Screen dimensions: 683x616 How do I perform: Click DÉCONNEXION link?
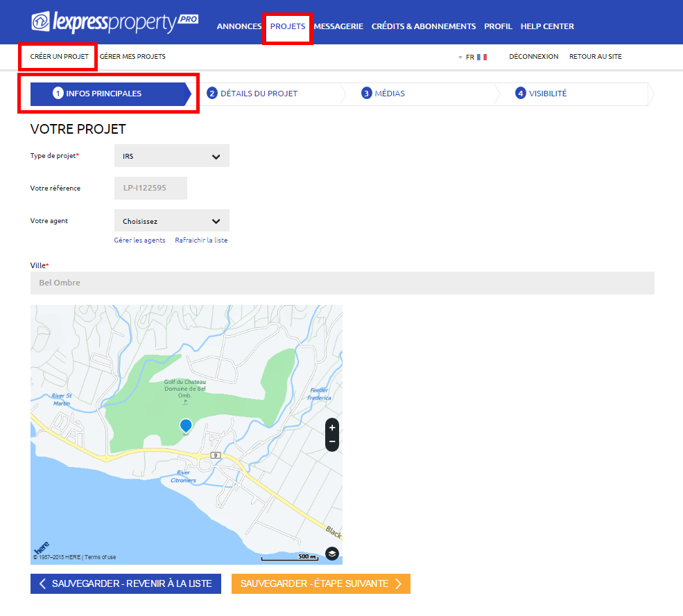coord(534,57)
